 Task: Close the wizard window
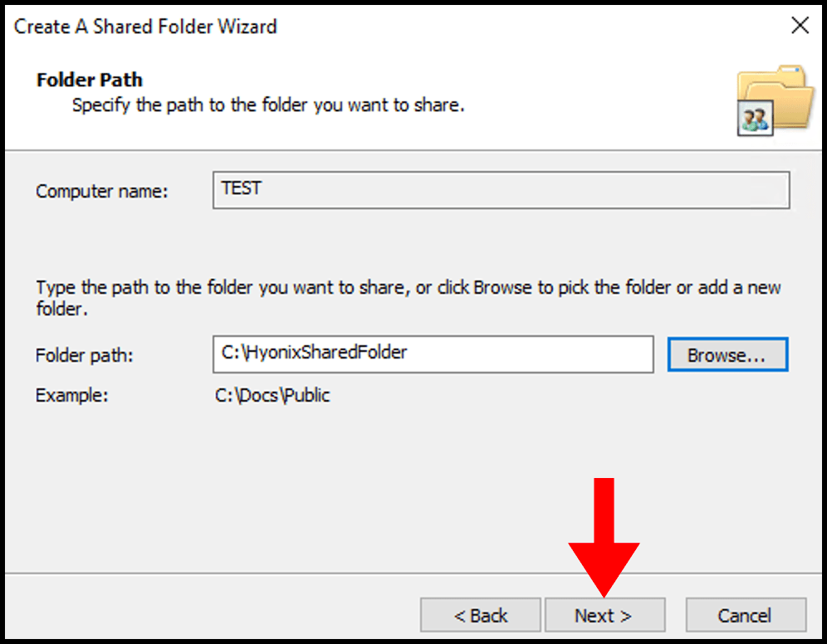[800, 26]
